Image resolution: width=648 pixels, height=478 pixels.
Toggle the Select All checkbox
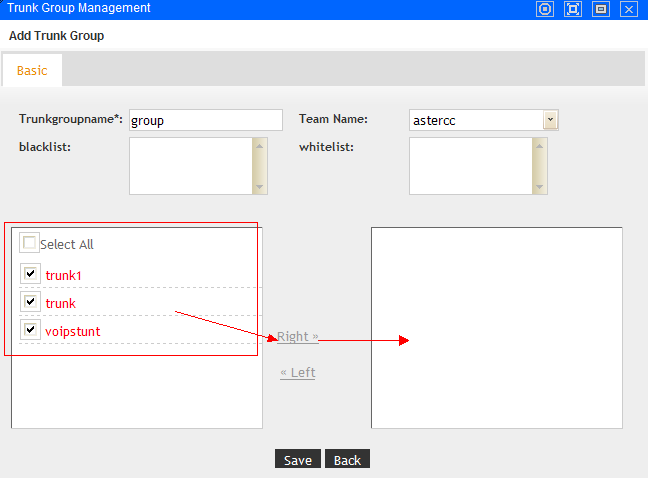29,243
